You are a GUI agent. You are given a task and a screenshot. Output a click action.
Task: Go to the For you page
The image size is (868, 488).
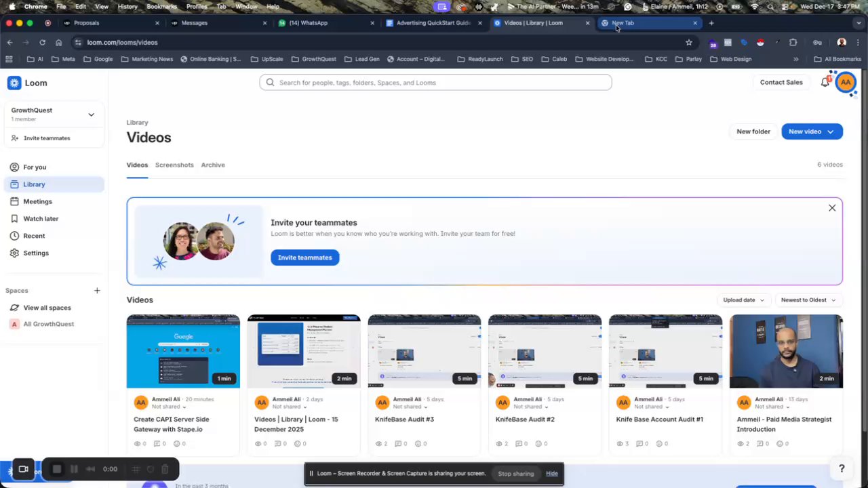[35, 167]
